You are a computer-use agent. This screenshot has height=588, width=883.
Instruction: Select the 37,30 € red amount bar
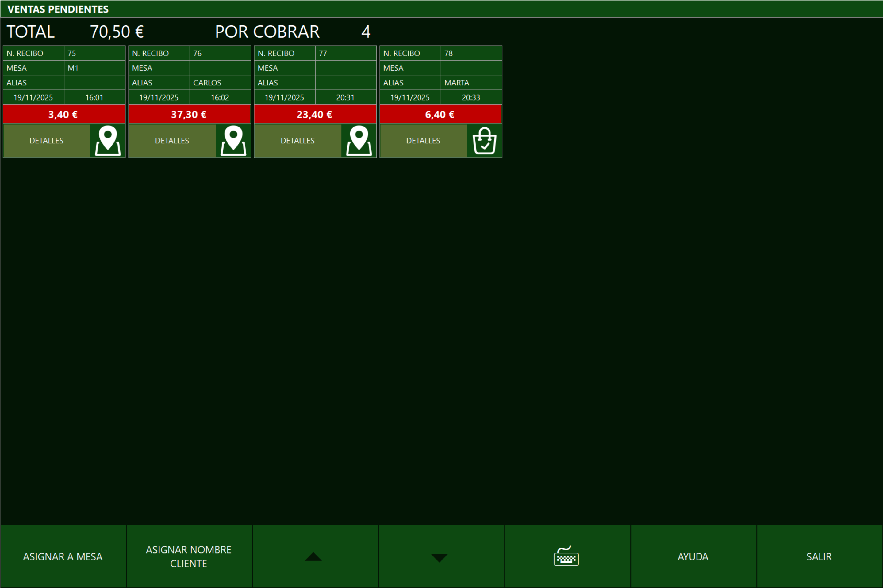coord(190,114)
